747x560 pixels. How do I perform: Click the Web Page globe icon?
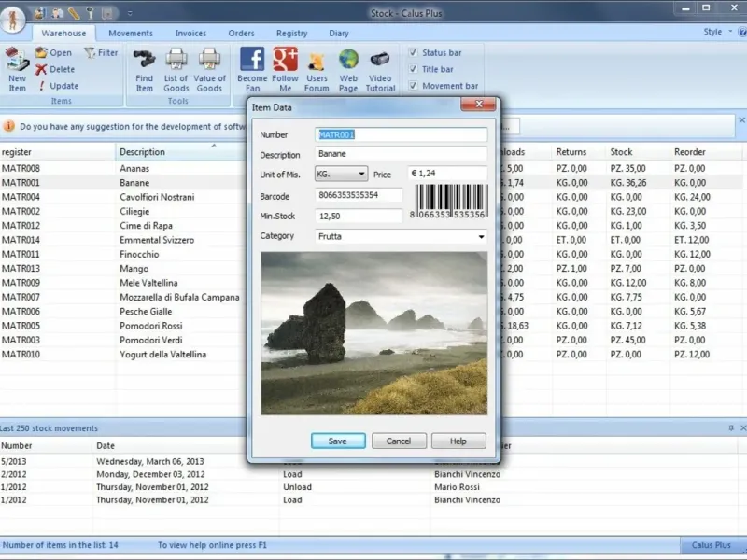click(x=348, y=60)
